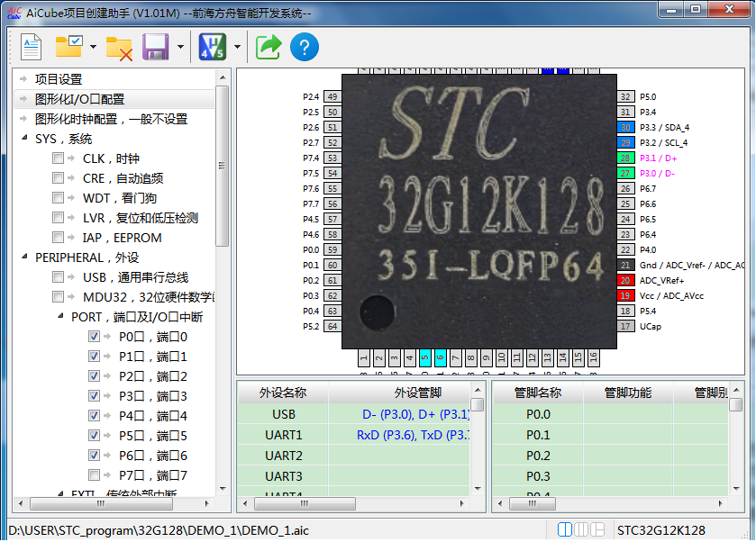Click pin 64 box for P5.2
The image size is (756, 542).
point(332,326)
